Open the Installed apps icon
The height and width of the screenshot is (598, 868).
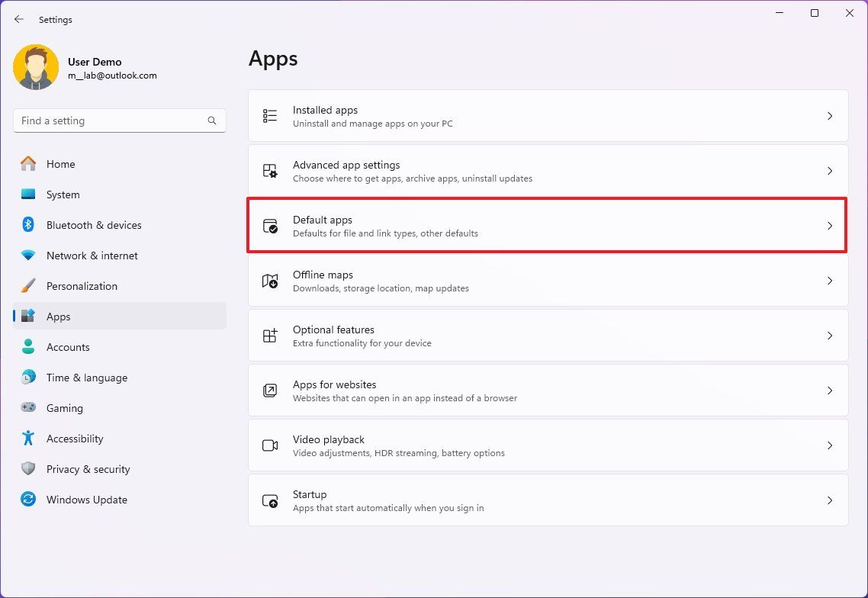pyautogui.click(x=270, y=116)
